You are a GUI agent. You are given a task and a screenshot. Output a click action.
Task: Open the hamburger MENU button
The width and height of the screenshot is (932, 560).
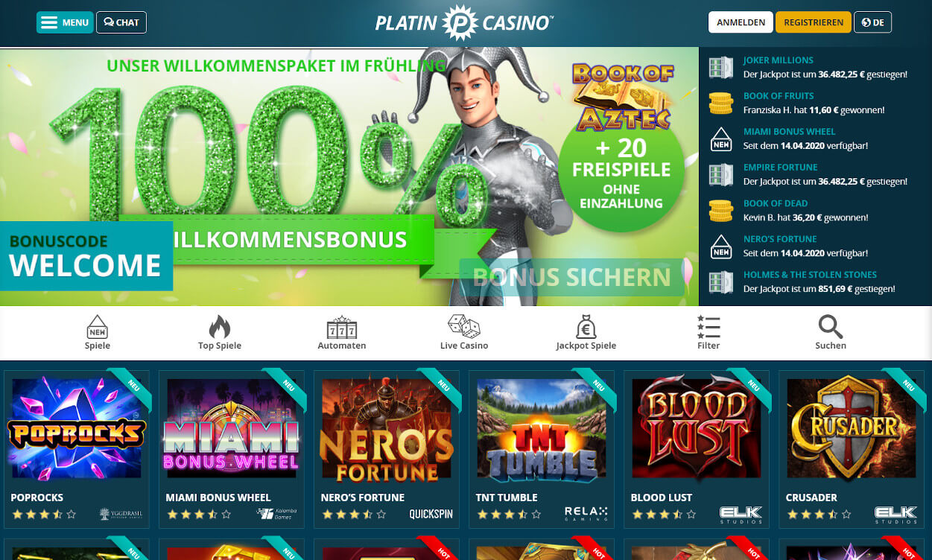(65, 22)
